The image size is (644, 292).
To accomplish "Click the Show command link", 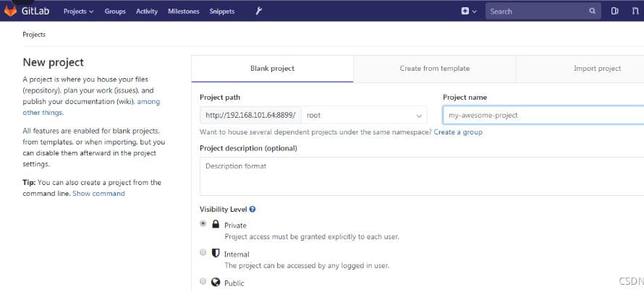I will coord(98,194).
